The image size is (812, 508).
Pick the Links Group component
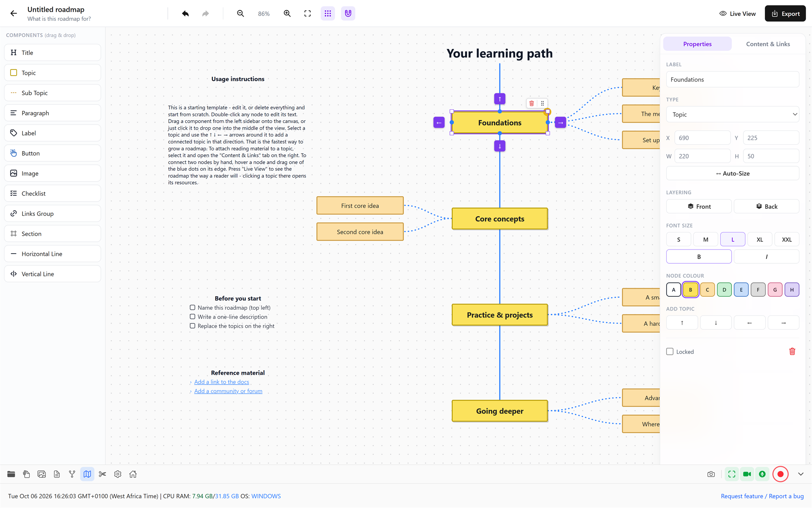tap(52, 213)
